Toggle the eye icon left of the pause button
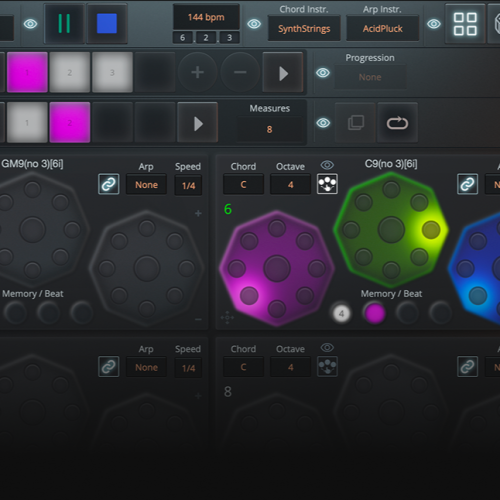 point(30,24)
